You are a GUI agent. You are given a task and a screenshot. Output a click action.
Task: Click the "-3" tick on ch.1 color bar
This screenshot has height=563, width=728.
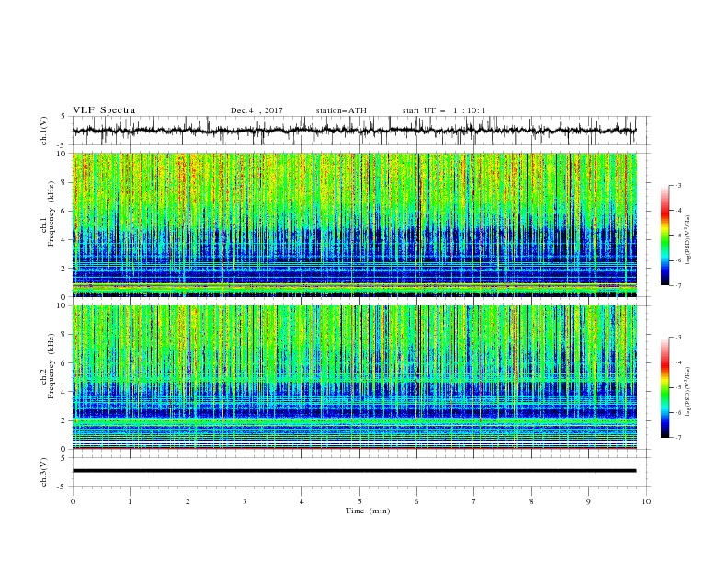click(678, 185)
